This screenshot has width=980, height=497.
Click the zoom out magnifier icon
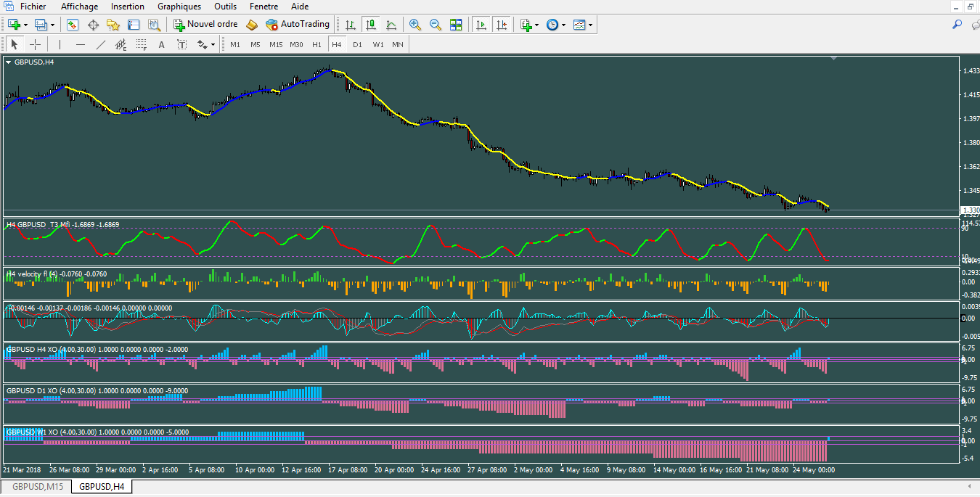pos(436,25)
